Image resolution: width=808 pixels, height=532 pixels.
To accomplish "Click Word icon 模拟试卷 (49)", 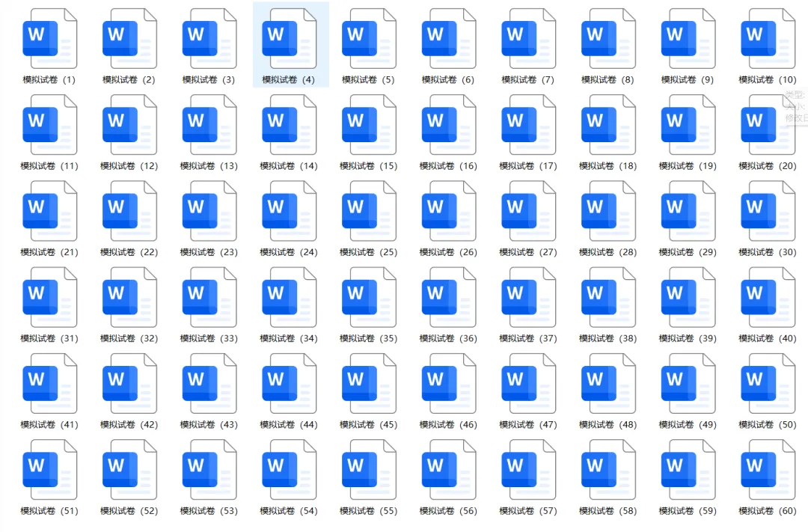I will 689,384.
